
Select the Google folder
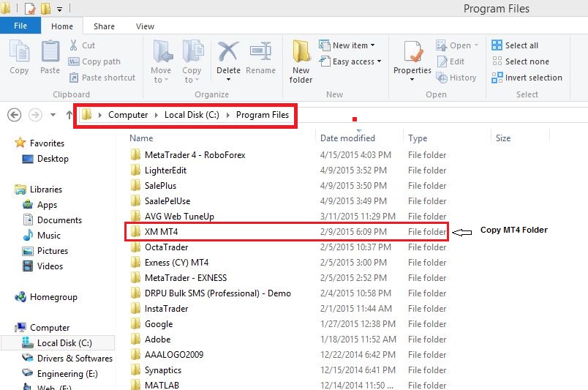pos(151,324)
